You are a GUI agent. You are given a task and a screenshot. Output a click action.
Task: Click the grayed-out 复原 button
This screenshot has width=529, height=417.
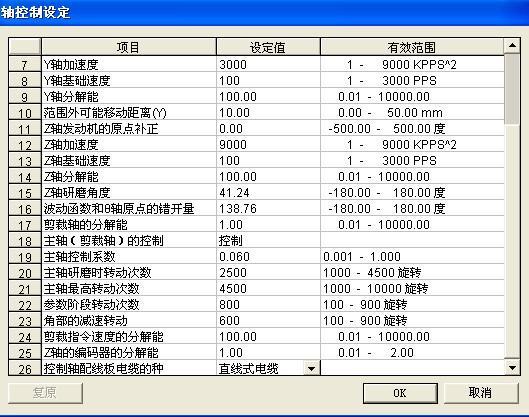click(45, 393)
